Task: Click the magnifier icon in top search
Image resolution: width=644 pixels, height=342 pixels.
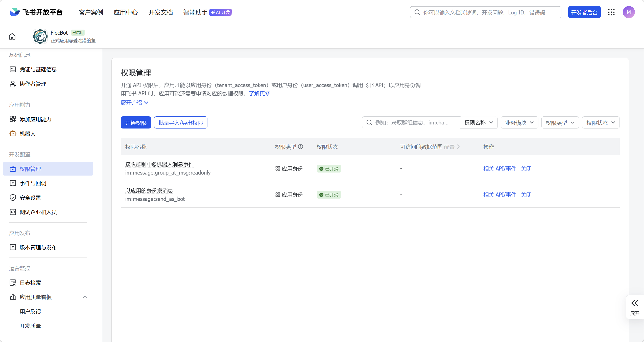Action: [417, 12]
